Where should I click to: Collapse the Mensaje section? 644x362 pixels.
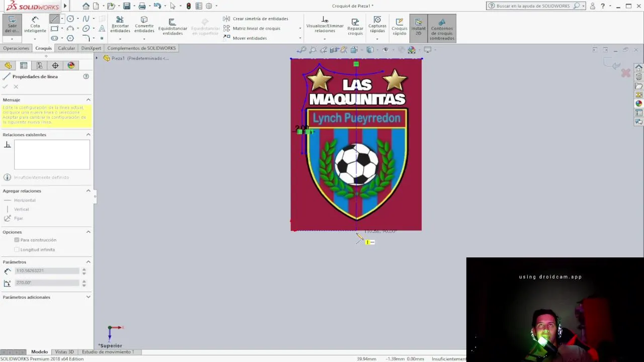pos(89,100)
